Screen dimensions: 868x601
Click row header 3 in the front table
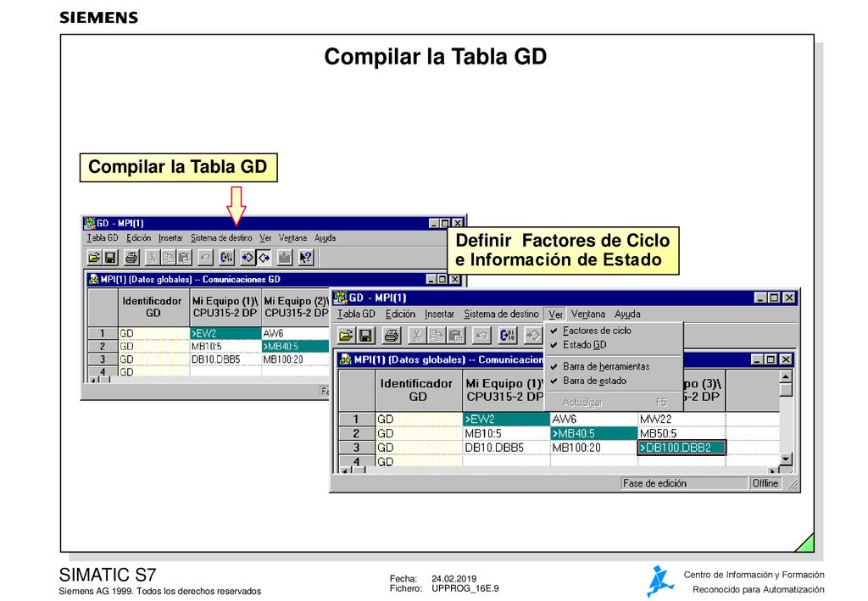(x=357, y=448)
